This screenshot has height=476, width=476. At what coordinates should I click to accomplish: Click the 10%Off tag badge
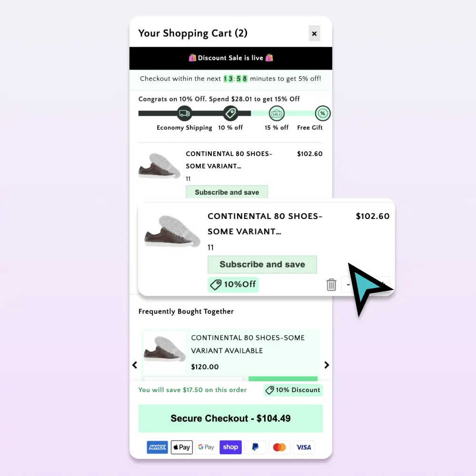pos(233,285)
